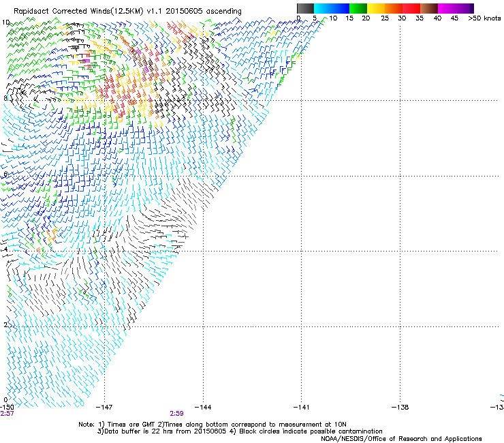Screen dimensions: 504x443
Task: Click the purple time label '2:59'
Action: [x=177, y=414]
